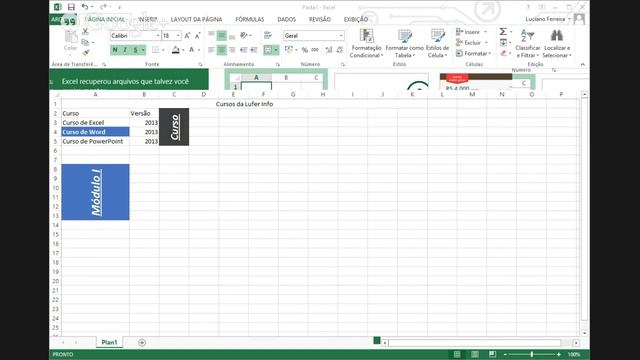Toggle bold (N) formatting
The height and width of the screenshot is (360, 640).
pyautogui.click(x=115, y=50)
